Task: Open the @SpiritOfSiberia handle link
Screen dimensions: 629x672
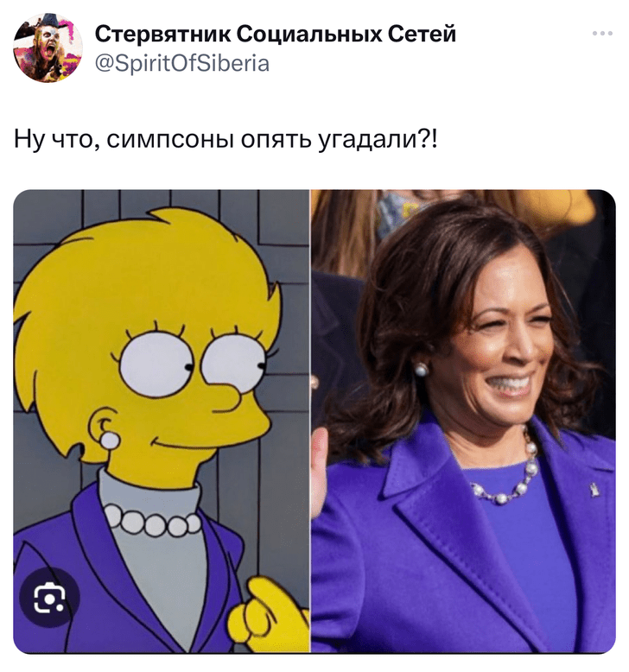Action: (x=181, y=63)
